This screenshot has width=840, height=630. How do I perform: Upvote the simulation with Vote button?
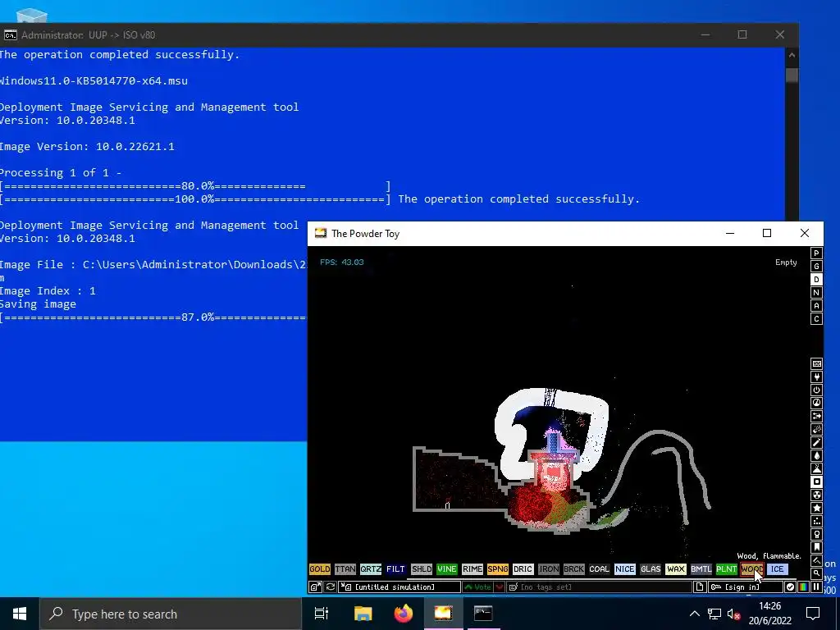[x=478, y=587]
